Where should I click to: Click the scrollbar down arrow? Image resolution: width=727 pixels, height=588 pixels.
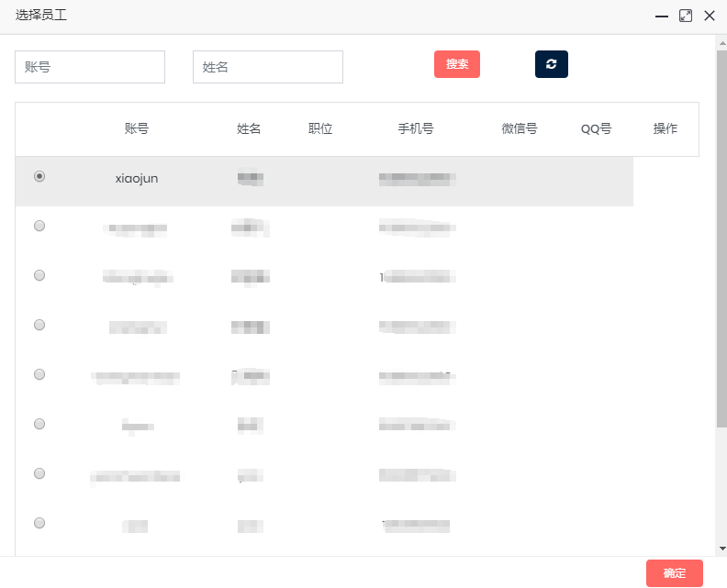pyautogui.click(x=721, y=548)
